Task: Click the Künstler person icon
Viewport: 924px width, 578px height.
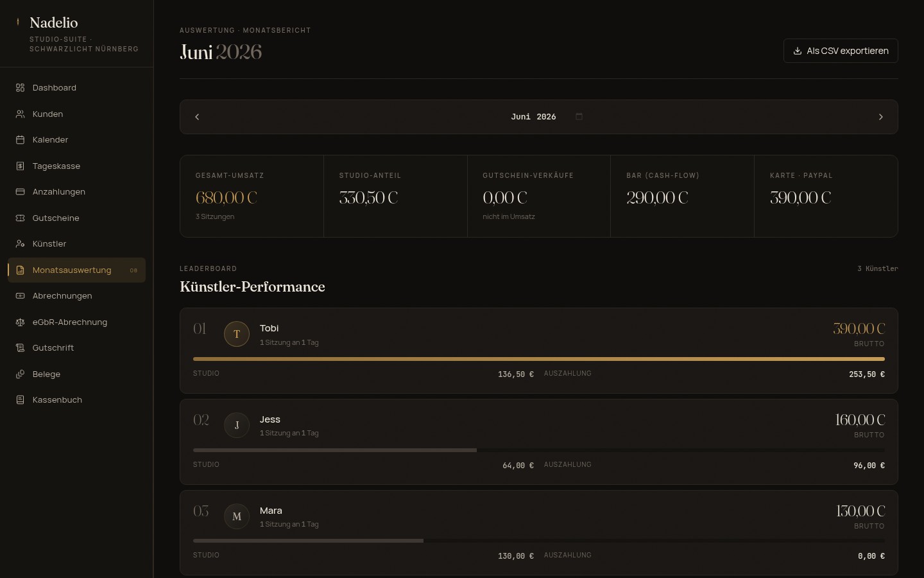Action: pyautogui.click(x=20, y=244)
